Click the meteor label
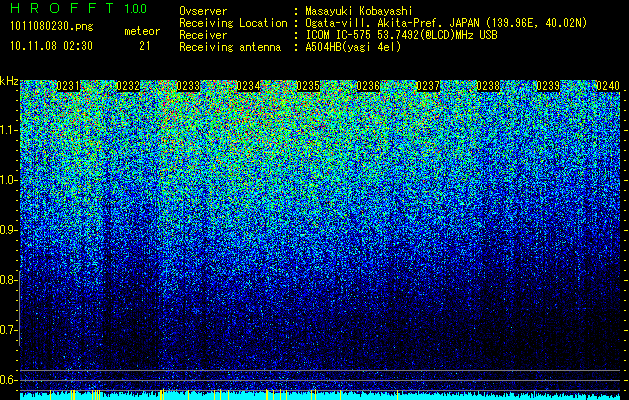 pos(142,31)
